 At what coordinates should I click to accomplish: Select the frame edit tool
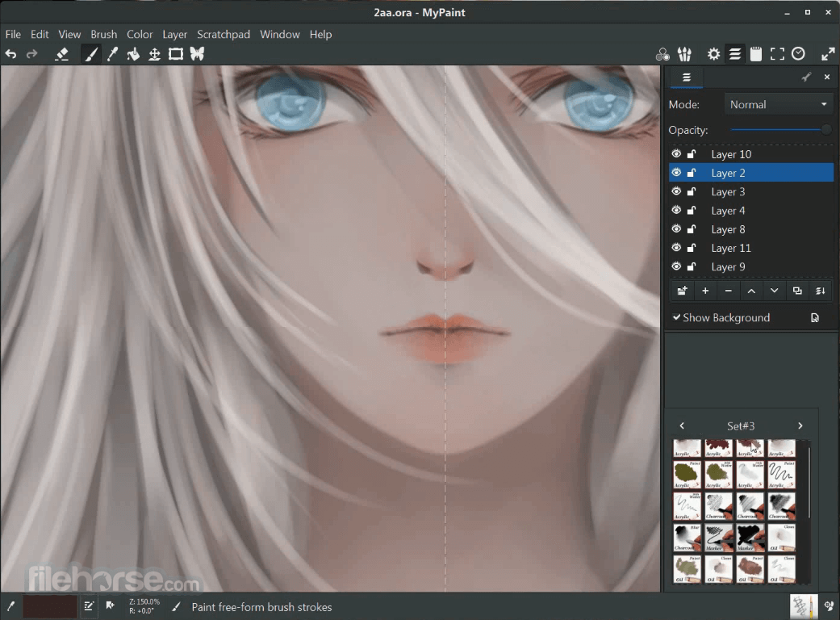point(176,54)
